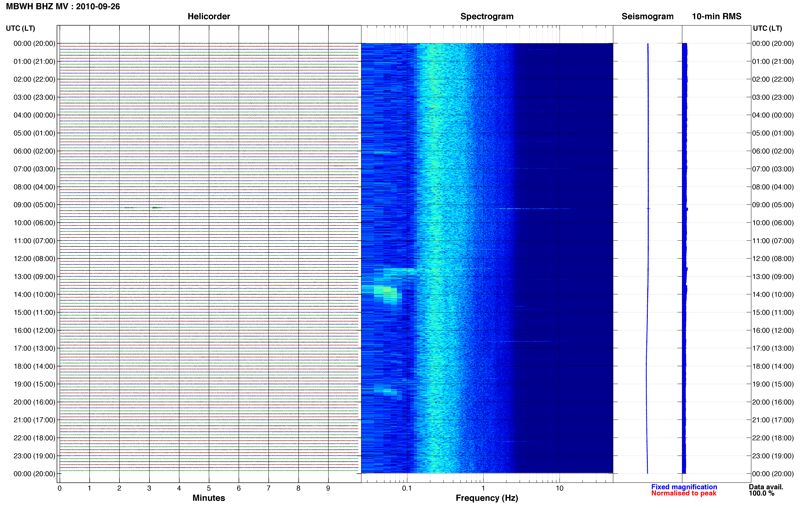Click the right 22:00 (18:00) time label

point(773,438)
